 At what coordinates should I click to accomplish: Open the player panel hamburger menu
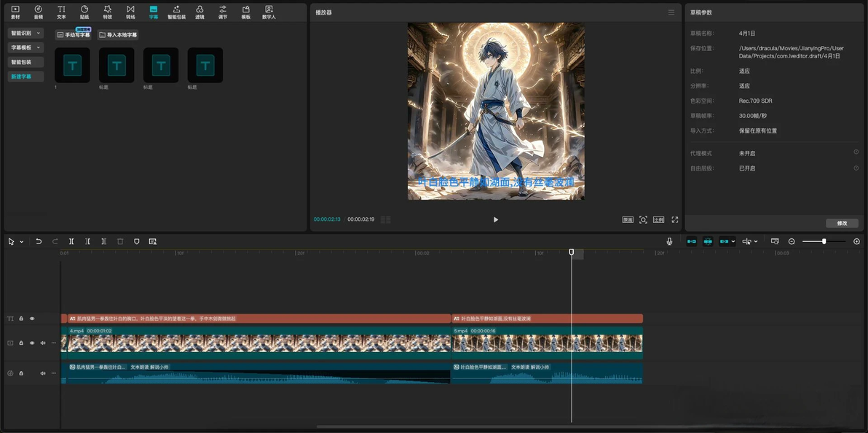[x=671, y=12]
